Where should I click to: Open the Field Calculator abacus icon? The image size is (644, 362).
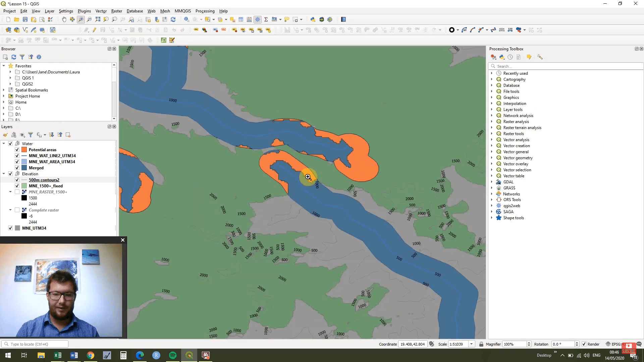(x=249, y=19)
